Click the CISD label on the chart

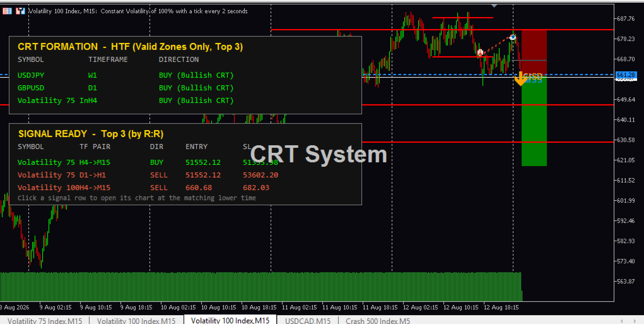[x=533, y=76]
